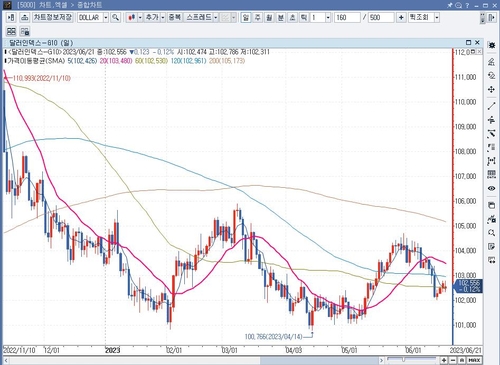
Task: Click the zoom in plus button at bottom
Action: click(x=444, y=360)
